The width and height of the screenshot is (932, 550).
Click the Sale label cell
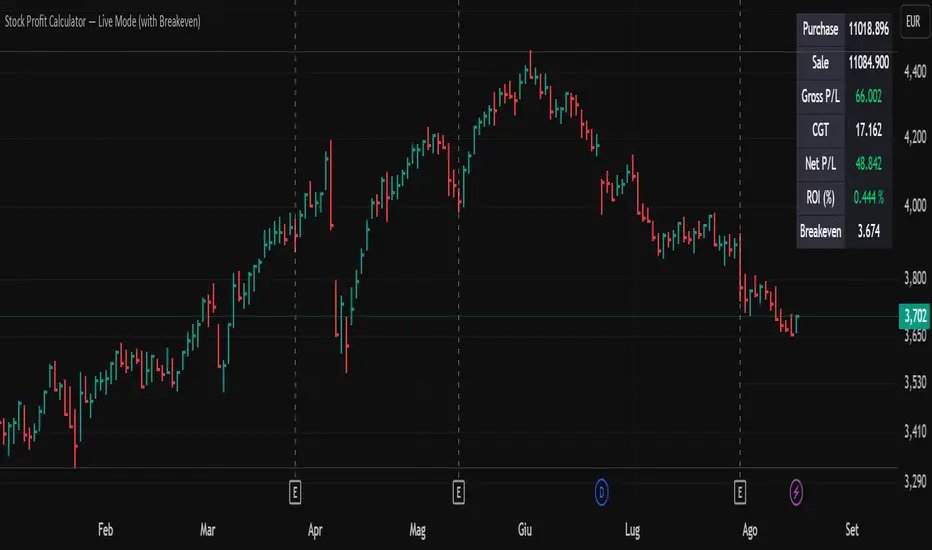click(820, 63)
